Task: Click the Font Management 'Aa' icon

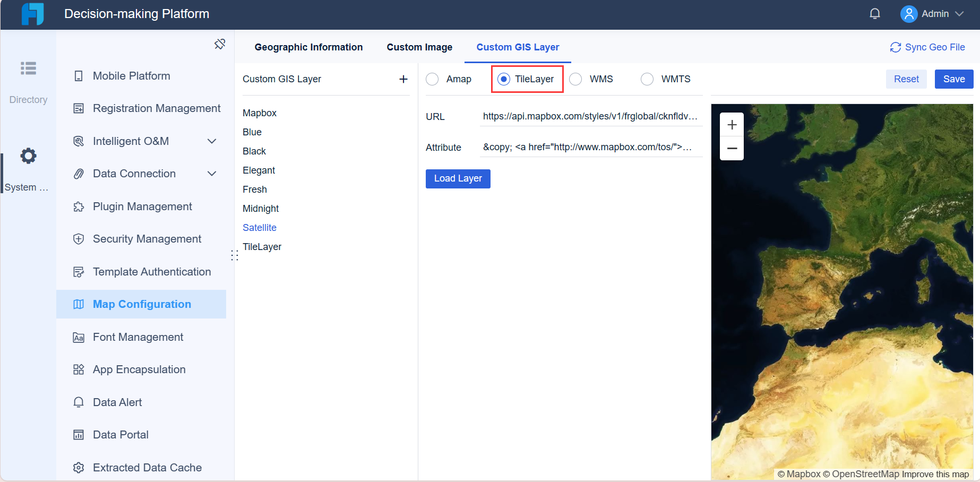Action: [x=79, y=337]
